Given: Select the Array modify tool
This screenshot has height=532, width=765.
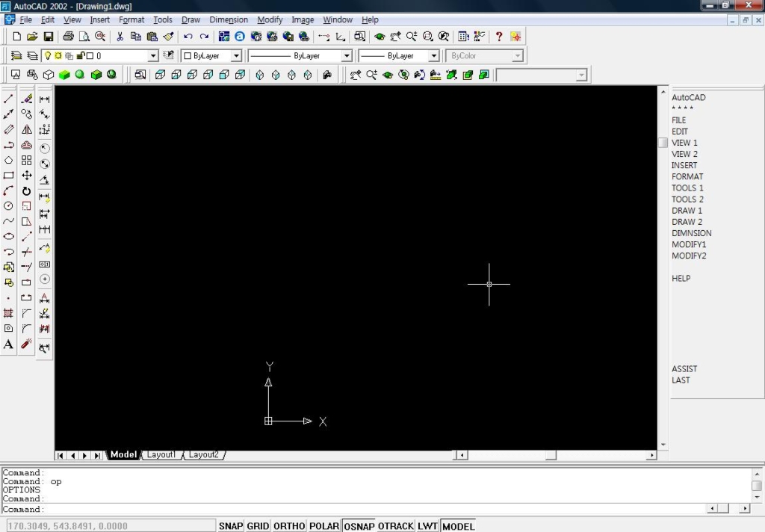Looking at the screenshot, I should (x=27, y=160).
